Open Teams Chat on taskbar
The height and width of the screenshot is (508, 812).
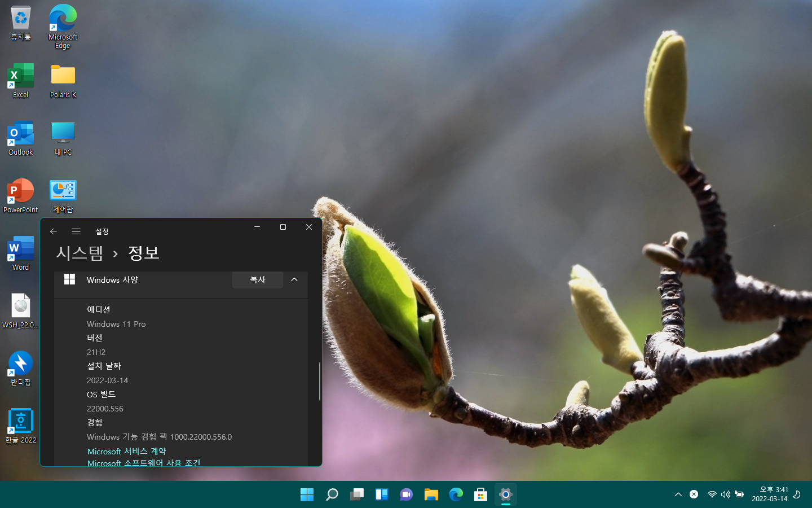(407, 494)
